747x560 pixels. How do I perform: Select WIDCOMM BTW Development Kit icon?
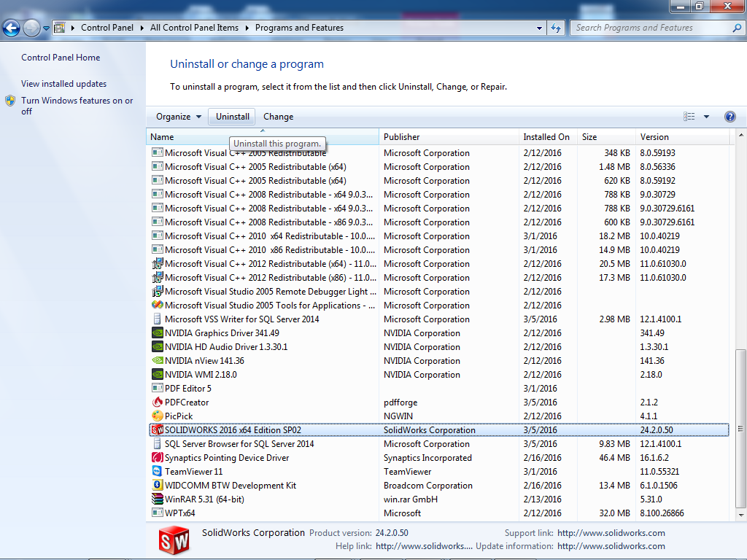(x=158, y=485)
